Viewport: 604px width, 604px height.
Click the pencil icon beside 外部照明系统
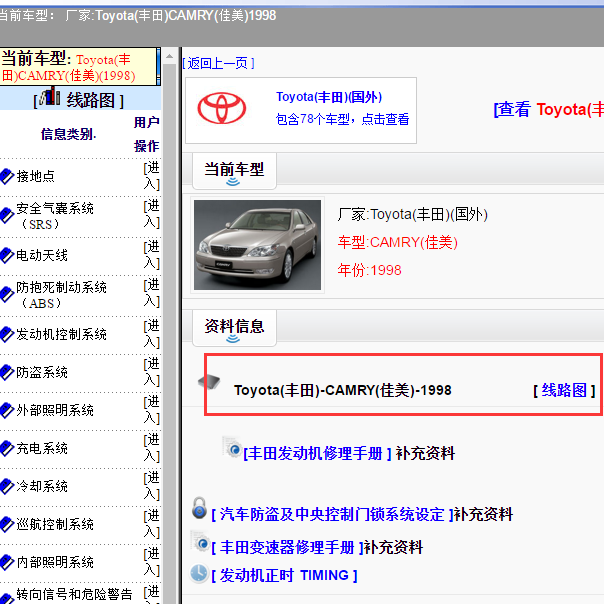[x=7, y=410]
